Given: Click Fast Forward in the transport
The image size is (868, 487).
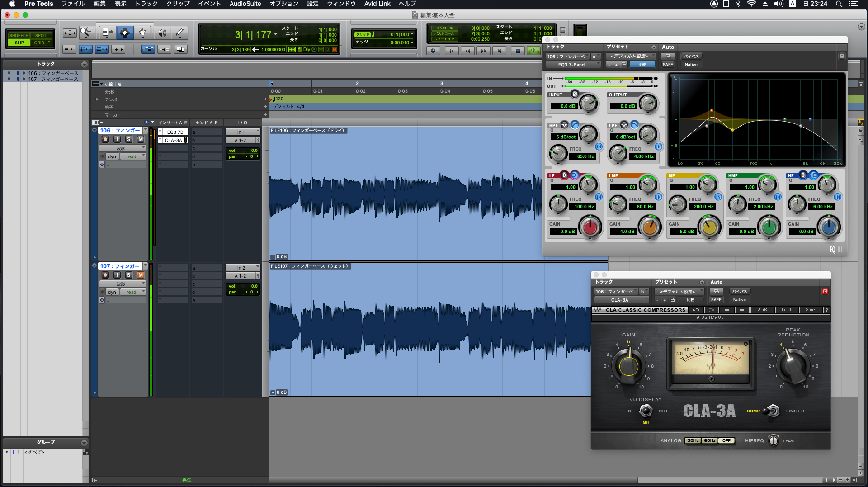Looking at the screenshot, I should (483, 51).
